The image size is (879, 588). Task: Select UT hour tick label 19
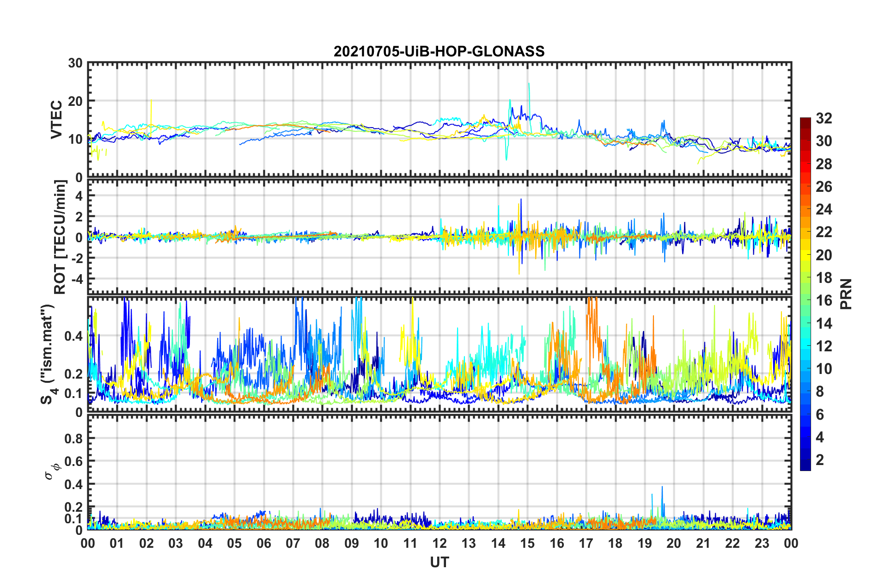[x=645, y=543]
